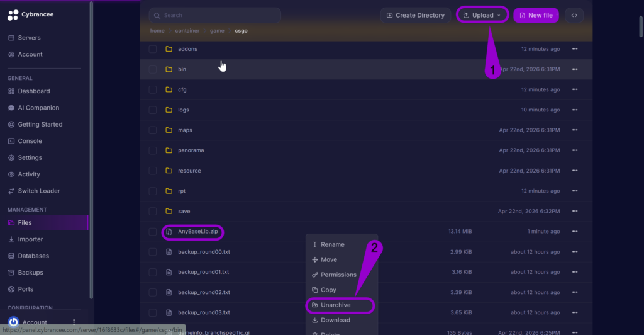The height and width of the screenshot is (335, 644).
Task: Choose Rename in context menu
Action: (x=328, y=244)
